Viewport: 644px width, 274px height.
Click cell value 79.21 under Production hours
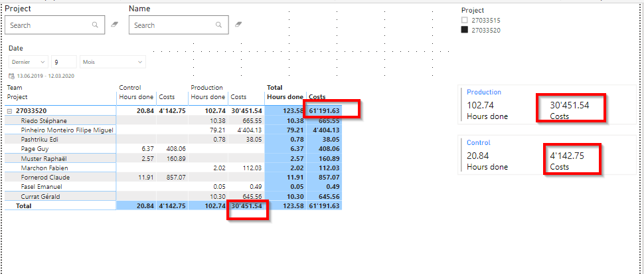(218, 130)
